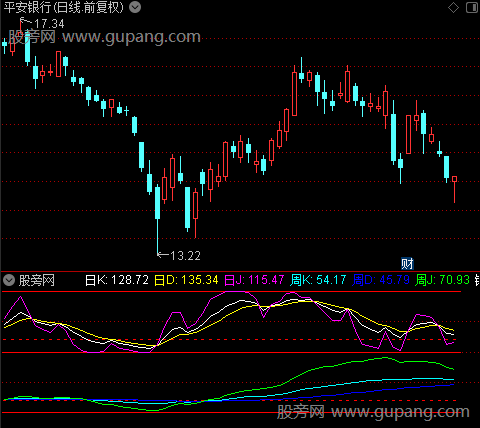Select the 日K: 128.72 indicator value
The height and width of the screenshot is (428, 480).
point(117,280)
